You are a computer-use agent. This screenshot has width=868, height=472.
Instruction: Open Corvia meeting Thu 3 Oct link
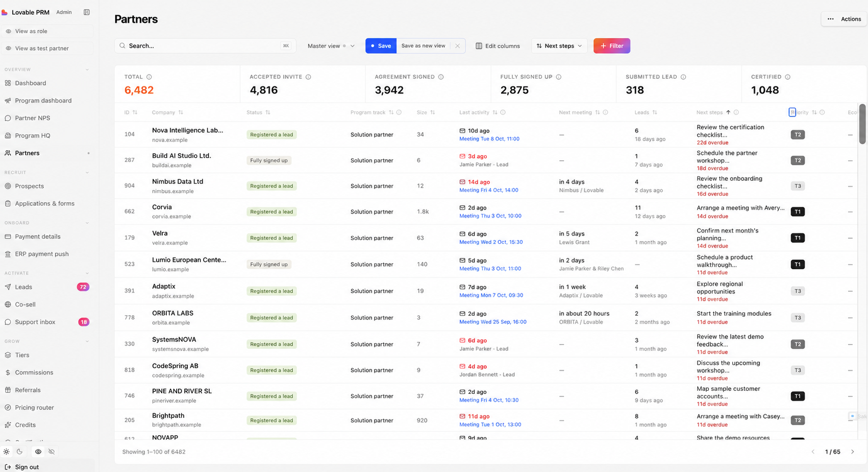pos(490,216)
